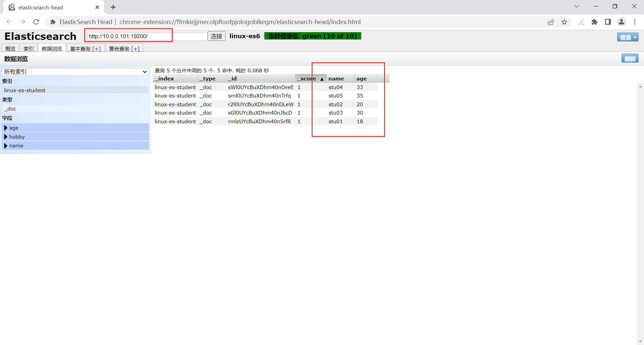Open the stu03 result row
Image resolution: width=644 pixels, height=345 pixels.
point(265,113)
